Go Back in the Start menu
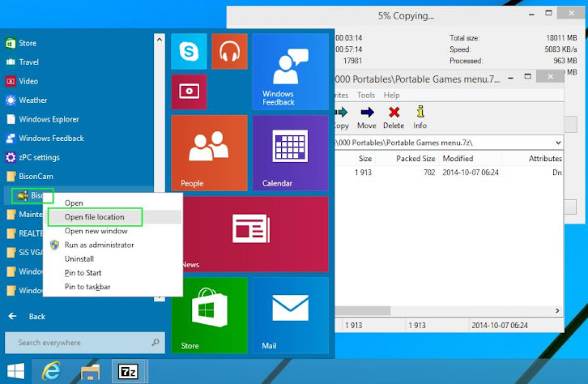The height and width of the screenshot is (384, 588). [x=27, y=317]
